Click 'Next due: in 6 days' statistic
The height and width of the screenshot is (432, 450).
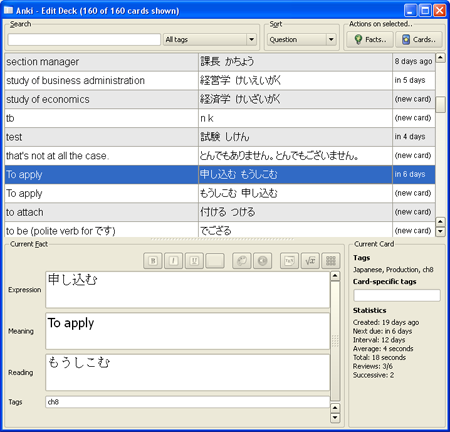click(x=382, y=331)
